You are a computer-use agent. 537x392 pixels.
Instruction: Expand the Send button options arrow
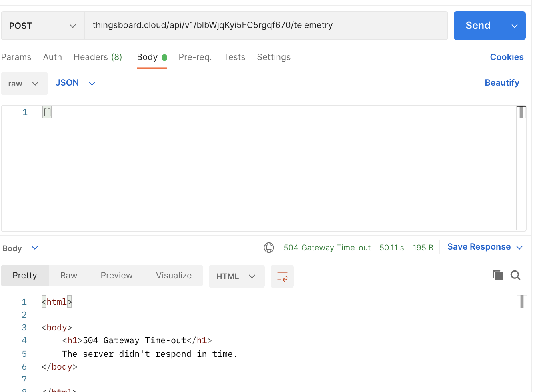tap(515, 25)
